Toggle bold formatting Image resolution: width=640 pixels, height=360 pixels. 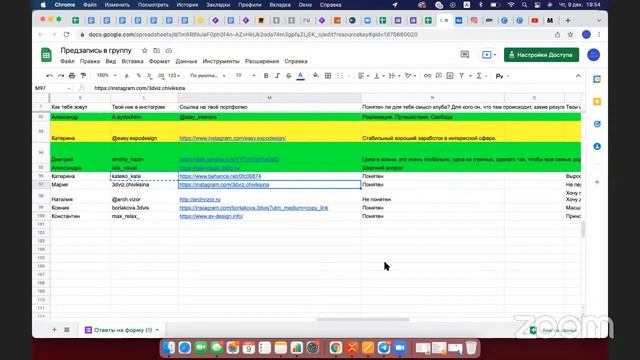pyautogui.click(x=266, y=76)
